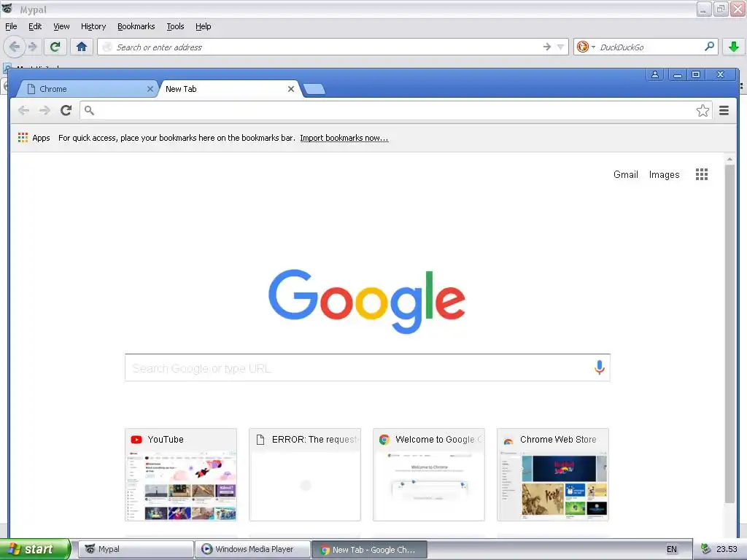Image resolution: width=747 pixels, height=560 pixels.
Task: Bookmark this page with star icon
Action: [703, 111]
